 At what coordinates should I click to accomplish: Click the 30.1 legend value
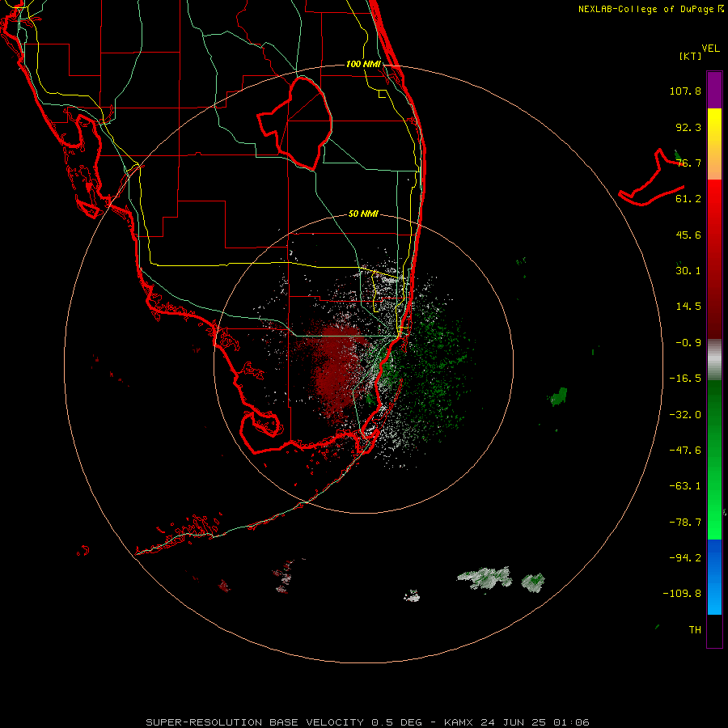click(x=688, y=271)
